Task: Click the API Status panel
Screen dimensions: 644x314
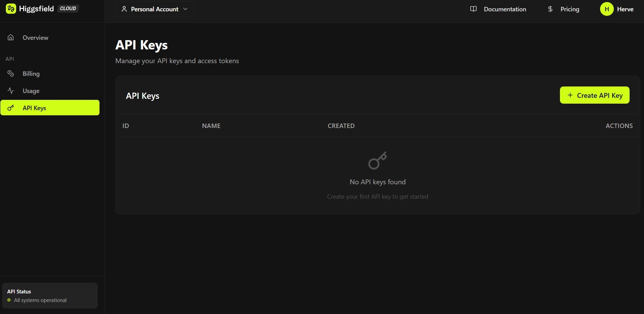Action: (x=50, y=295)
